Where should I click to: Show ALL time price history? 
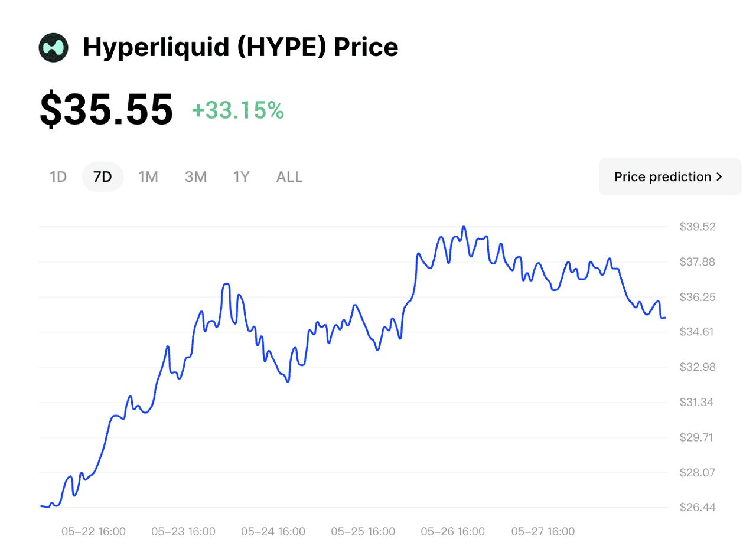tap(289, 176)
